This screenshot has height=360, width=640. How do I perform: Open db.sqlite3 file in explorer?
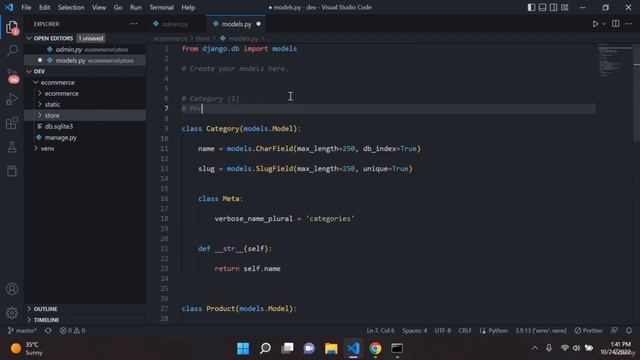click(85, 127)
